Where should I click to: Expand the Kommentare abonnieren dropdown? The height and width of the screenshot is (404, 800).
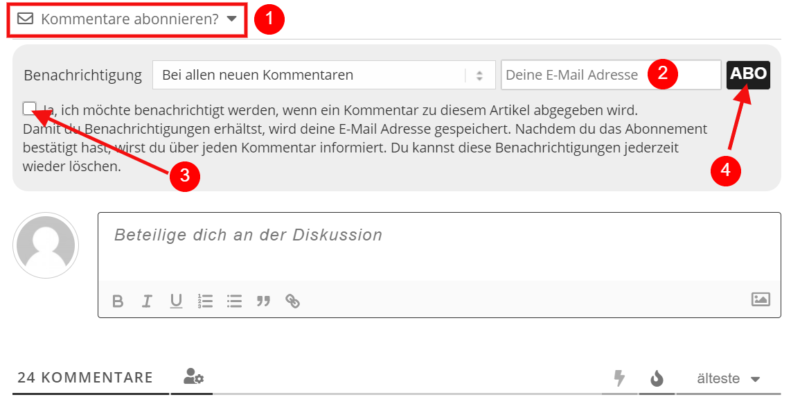[x=127, y=19]
